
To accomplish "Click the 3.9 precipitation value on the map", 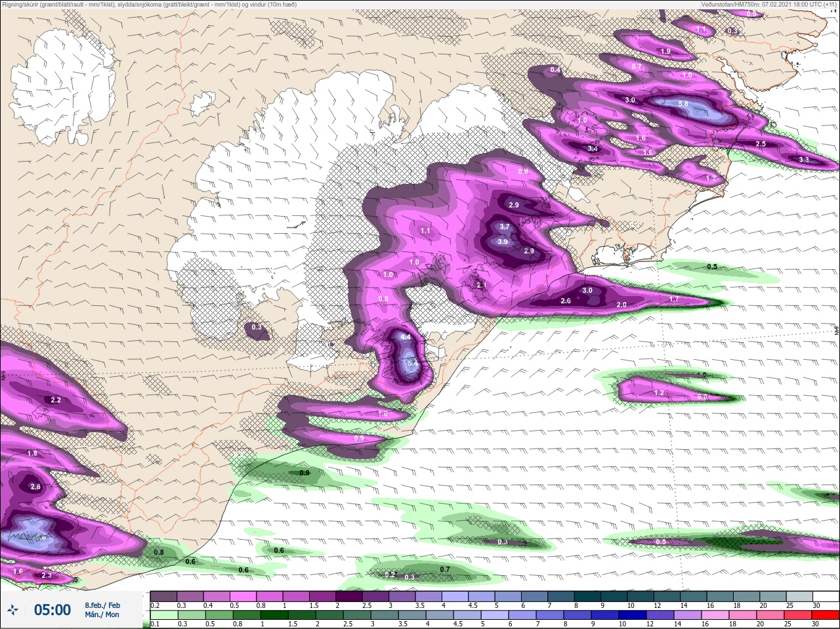I will (503, 242).
